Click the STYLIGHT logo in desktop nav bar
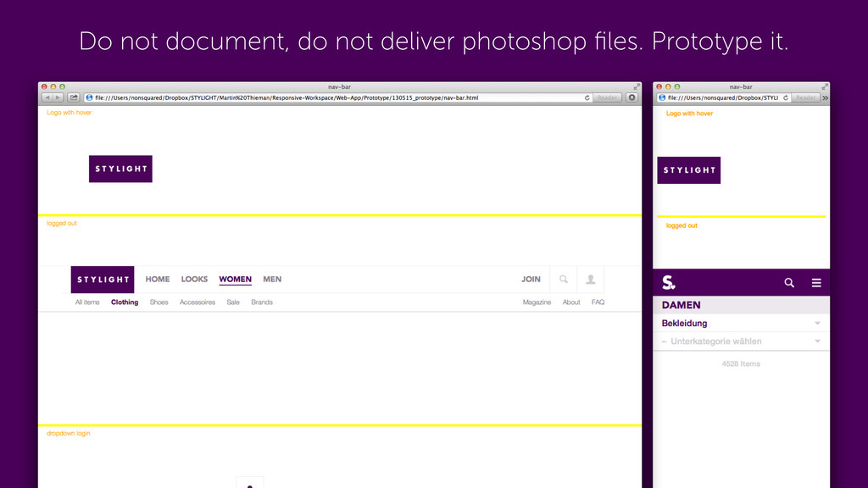The width and height of the screenshot is (868, 488). [103, 280]
